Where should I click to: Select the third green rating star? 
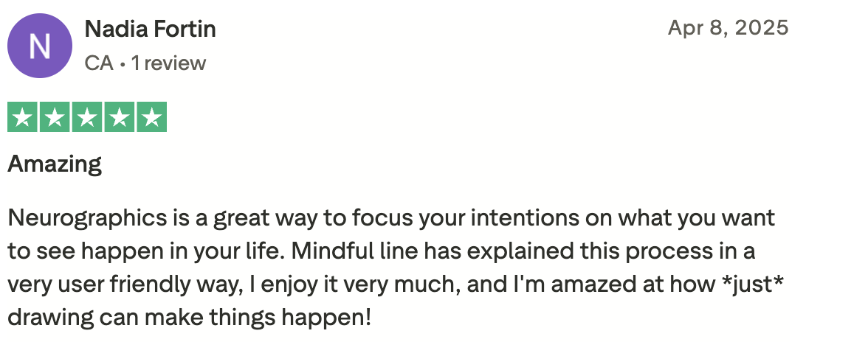[87, 118]
